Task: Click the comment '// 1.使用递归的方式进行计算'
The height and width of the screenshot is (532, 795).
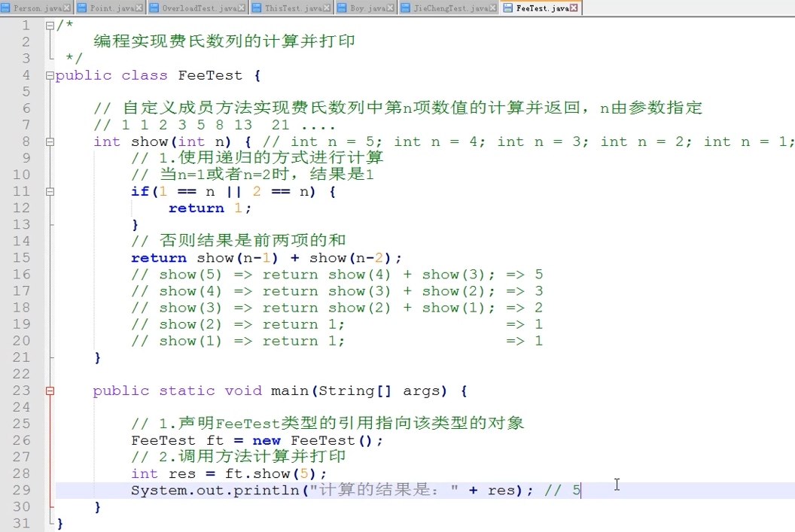Action: [x=257, y=157]
